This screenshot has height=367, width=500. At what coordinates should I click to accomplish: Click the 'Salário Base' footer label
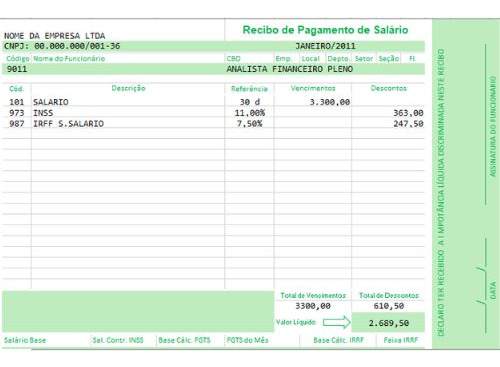(25, 340)
